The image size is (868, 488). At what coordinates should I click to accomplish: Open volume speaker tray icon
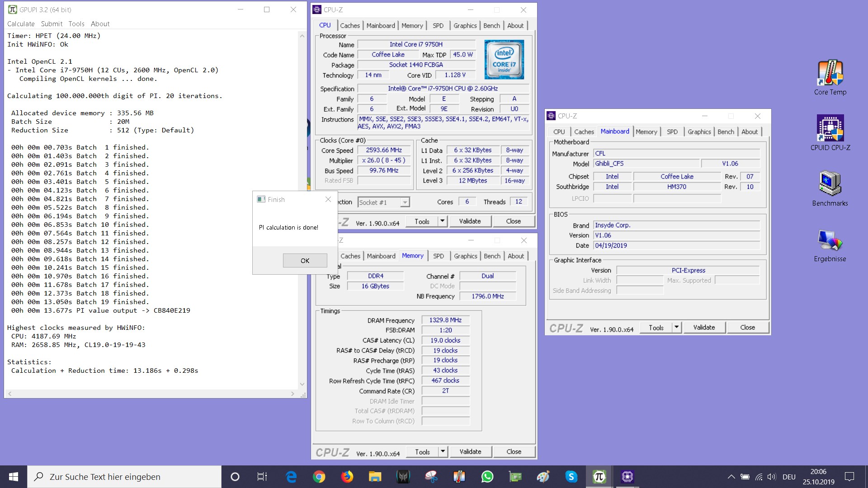coord(772,477)
